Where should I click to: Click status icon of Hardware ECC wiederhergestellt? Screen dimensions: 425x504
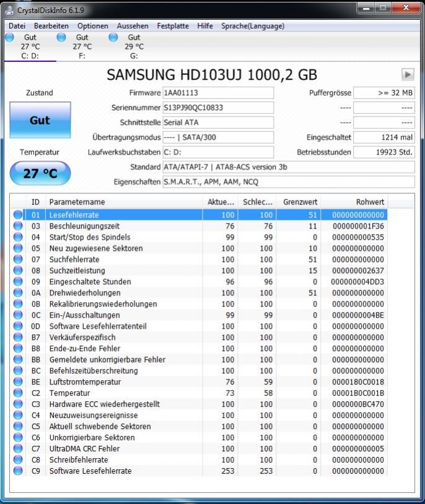point(18,404)
